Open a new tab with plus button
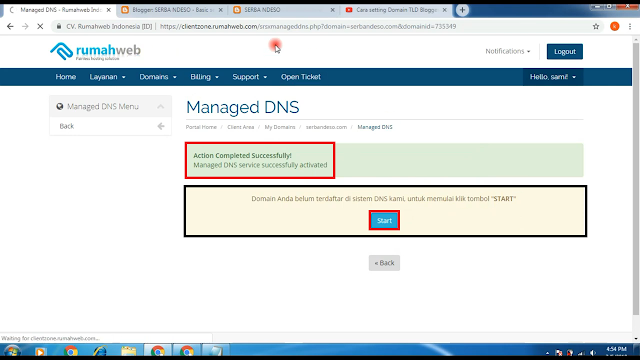640x360 pixels. coord(462,10)
